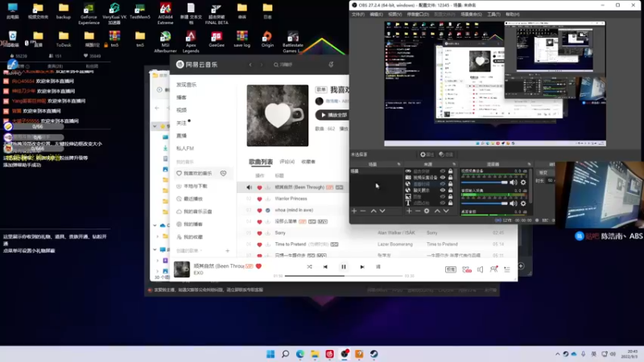The height and width of the screenshot is (362, 644).
Task: Open volume control in NetEase player bar
Action: tap(480, 269)
